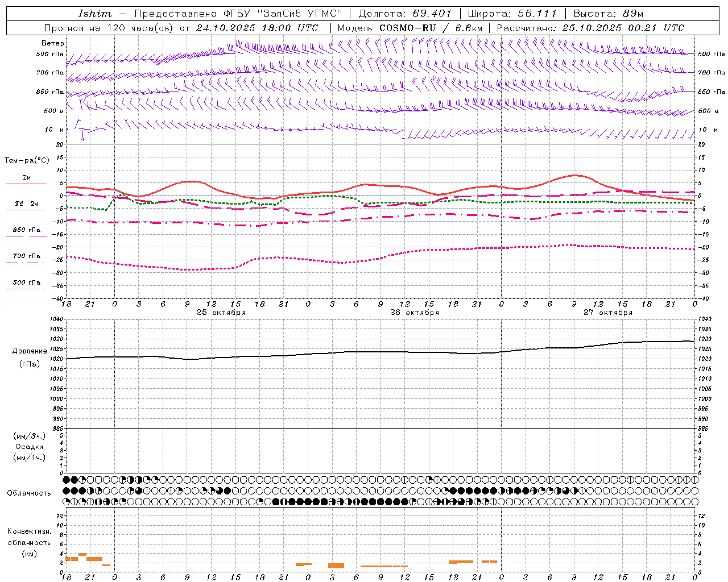
Task: Click the "700 гПа" temperature legend entry
Action: [x=26, y=256]
